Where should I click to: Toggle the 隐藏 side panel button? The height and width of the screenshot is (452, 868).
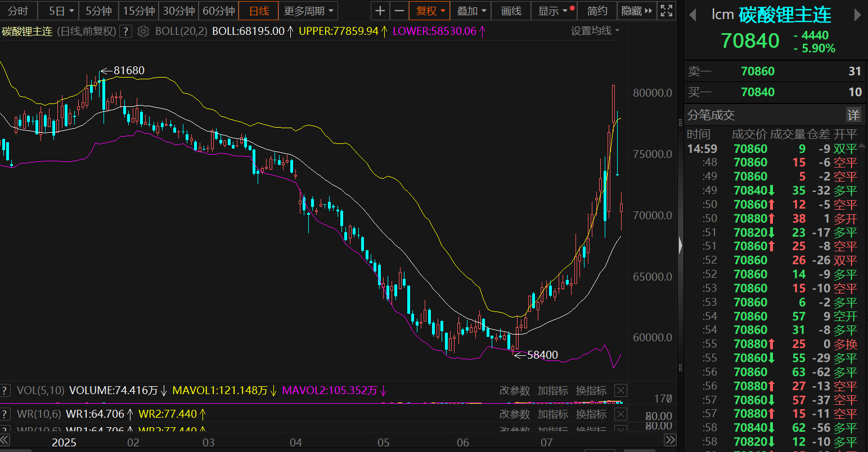click(x=637, y=11)
